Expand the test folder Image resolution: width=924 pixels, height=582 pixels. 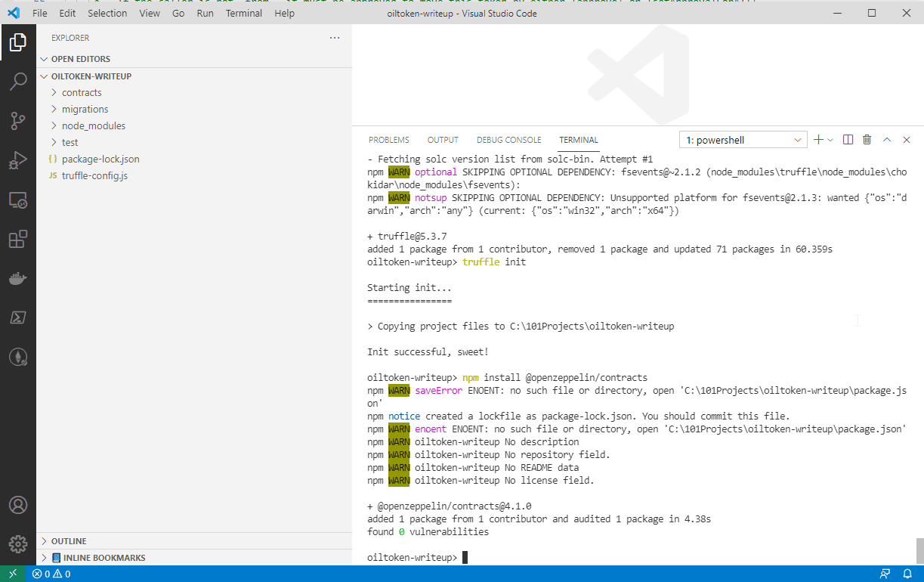[193, 142]
